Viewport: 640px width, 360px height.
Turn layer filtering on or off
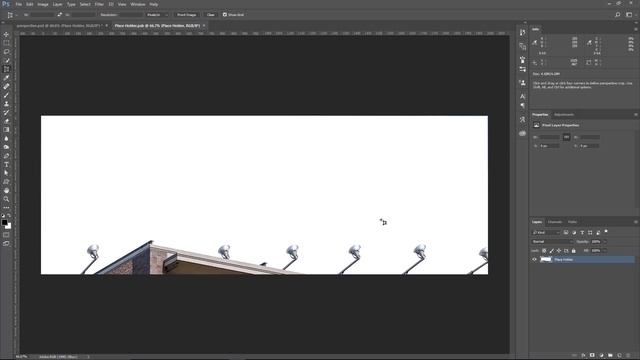(x=606, y=232)
